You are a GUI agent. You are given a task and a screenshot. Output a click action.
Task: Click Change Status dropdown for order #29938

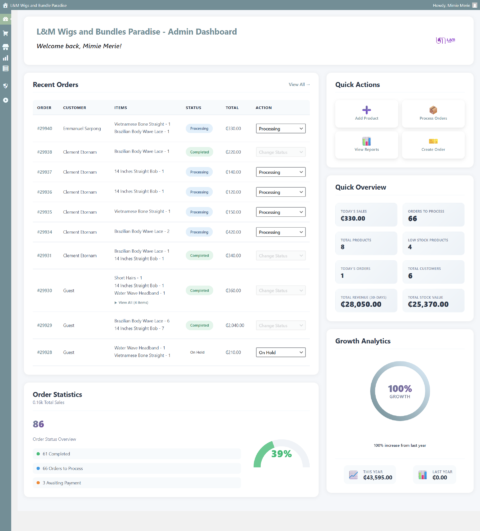(x=280, y=152)
